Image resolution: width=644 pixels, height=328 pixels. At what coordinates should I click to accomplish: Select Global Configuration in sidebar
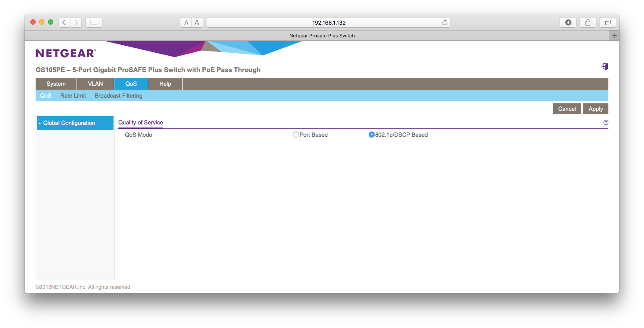(x=69, y=123)
